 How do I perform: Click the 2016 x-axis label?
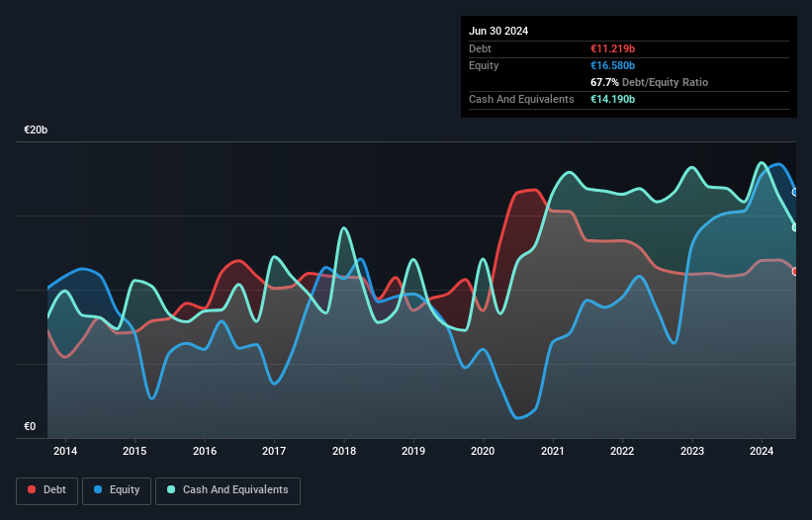205,451
